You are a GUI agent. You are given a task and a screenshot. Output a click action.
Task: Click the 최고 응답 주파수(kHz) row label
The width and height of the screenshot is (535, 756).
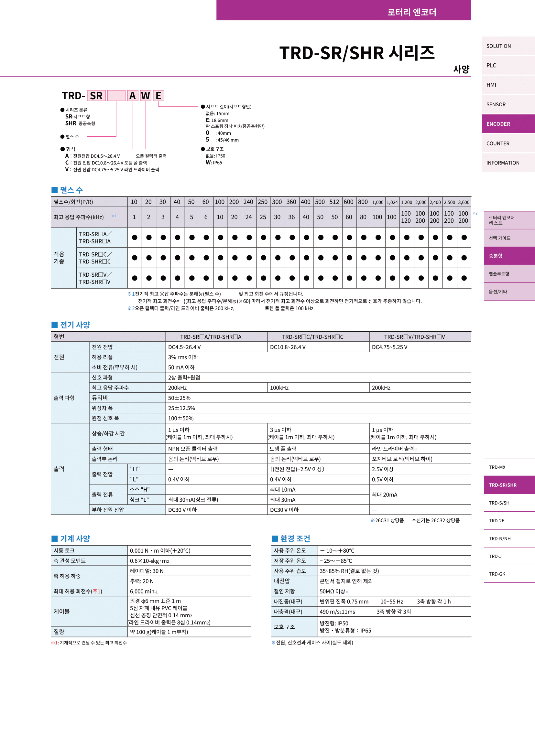tap(78, 217)
